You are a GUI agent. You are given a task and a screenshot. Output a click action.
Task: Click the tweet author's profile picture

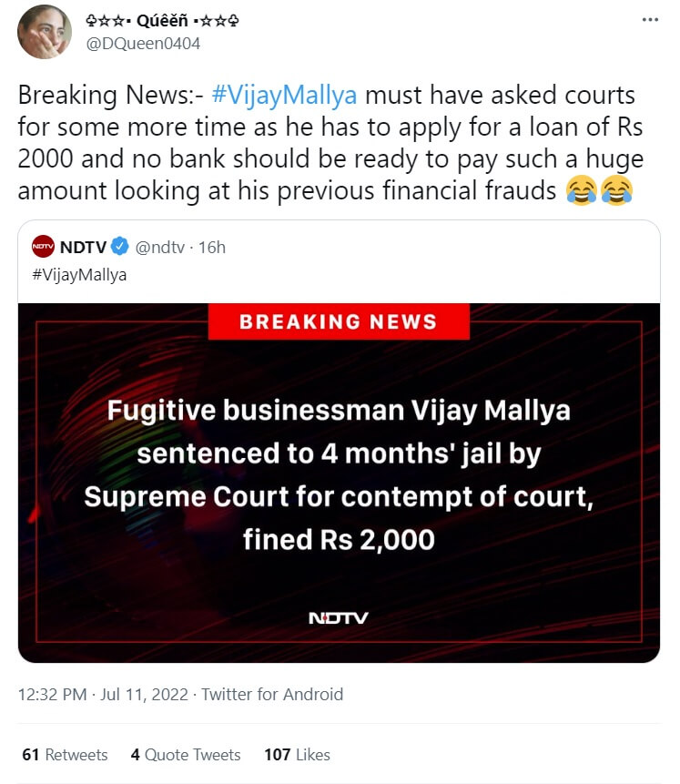tap(45, 32)
